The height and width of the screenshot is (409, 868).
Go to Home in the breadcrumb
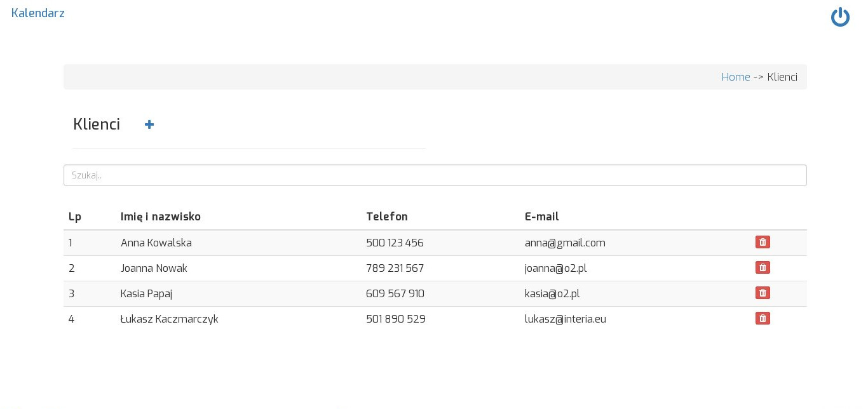pyautogui.click(x=735, y=77)
